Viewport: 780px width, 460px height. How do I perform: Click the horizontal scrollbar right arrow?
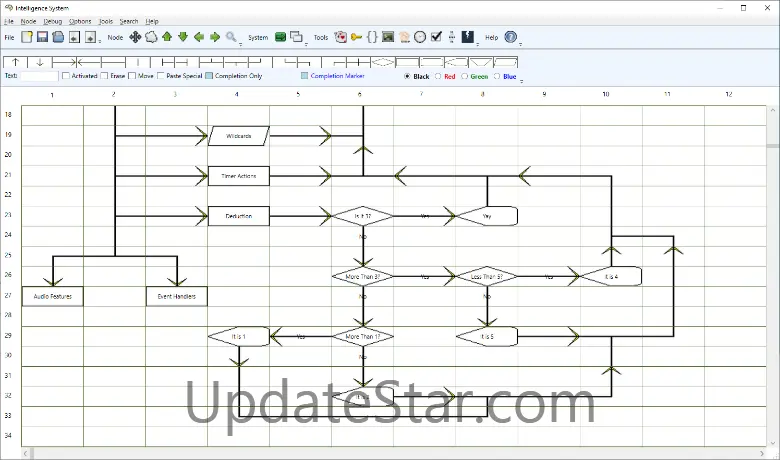click(762, 454)
